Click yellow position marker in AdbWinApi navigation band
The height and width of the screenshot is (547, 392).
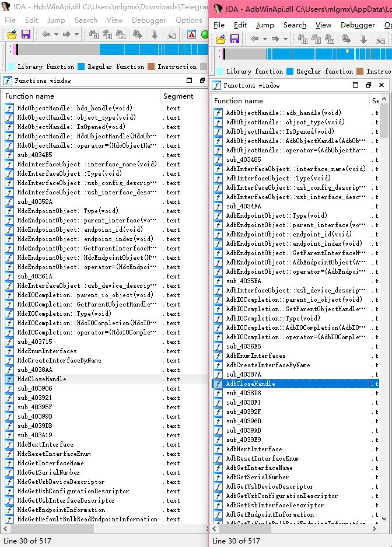(x=348, y=51)
